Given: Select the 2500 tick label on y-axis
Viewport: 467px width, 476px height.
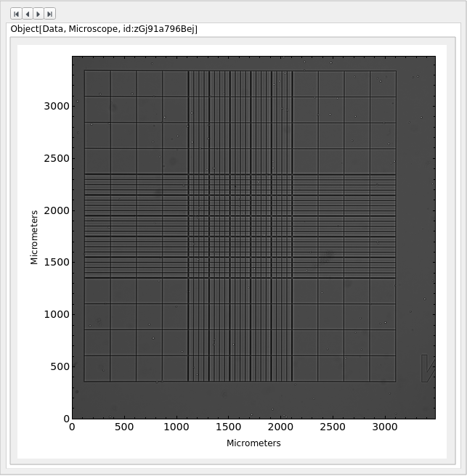Looking at the screenshot, I should tap(56, 158).
